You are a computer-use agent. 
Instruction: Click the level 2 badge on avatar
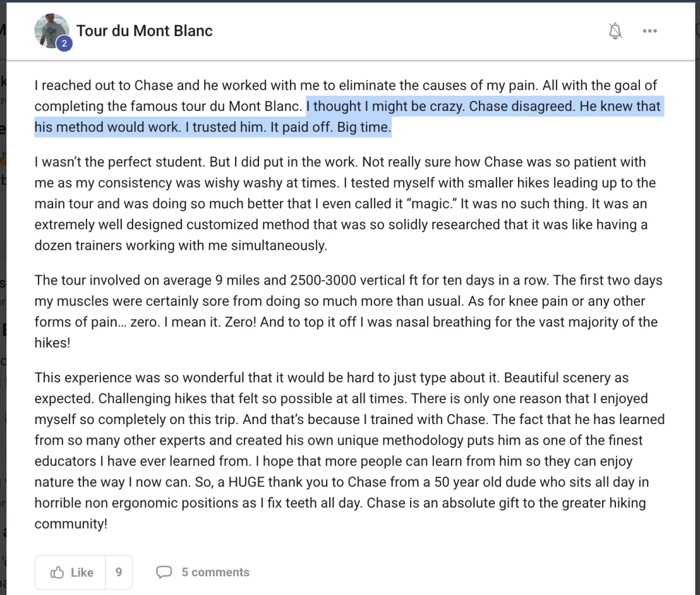coord(64,43)
